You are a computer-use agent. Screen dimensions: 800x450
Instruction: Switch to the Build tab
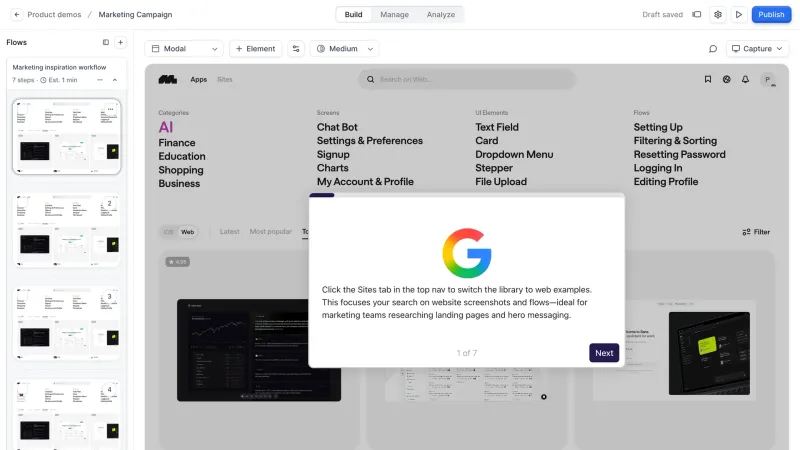point(353,14)
